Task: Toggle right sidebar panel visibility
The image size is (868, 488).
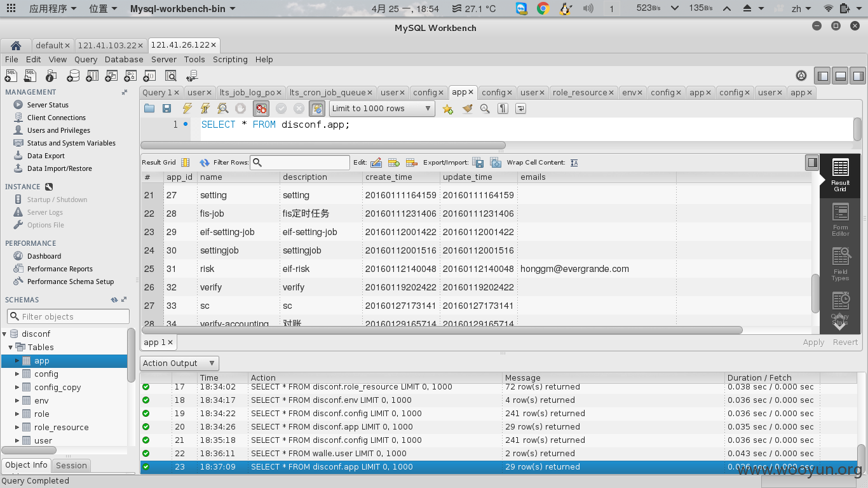Action: pos(858,76)
